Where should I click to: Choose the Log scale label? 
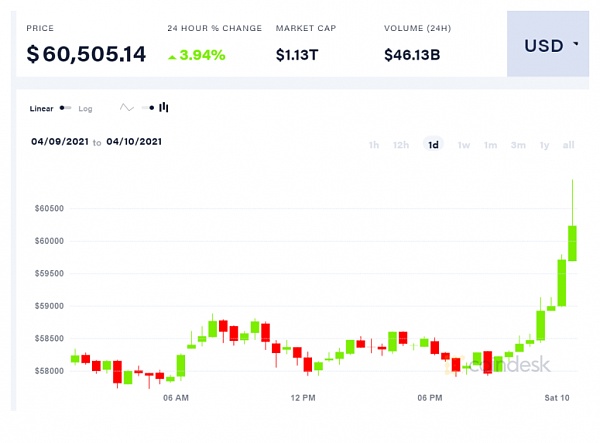(x=85, y=109)
